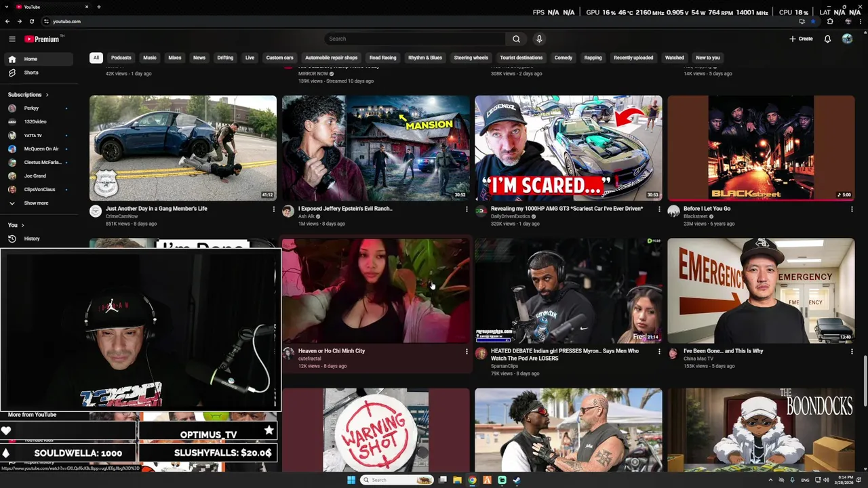Open options for Heaven or Ho Chi Minh

467,352
